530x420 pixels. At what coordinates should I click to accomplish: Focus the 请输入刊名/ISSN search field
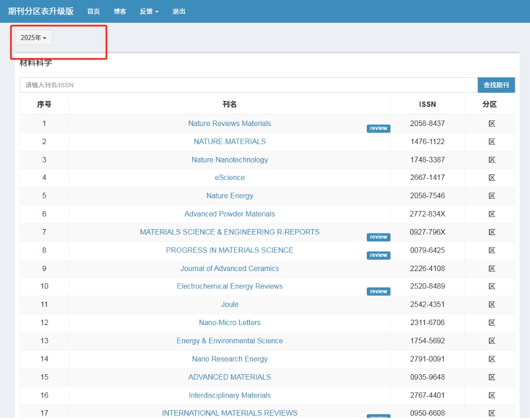pyautogui.click(x=248, y=85)
